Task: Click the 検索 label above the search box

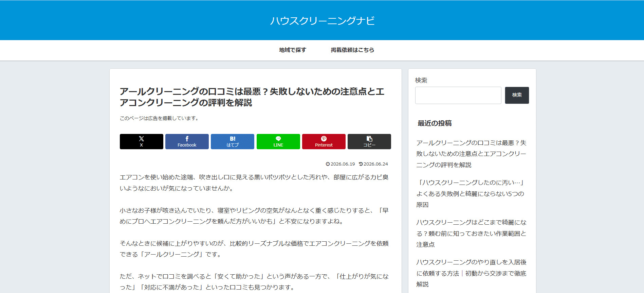Action: point(421,80)
